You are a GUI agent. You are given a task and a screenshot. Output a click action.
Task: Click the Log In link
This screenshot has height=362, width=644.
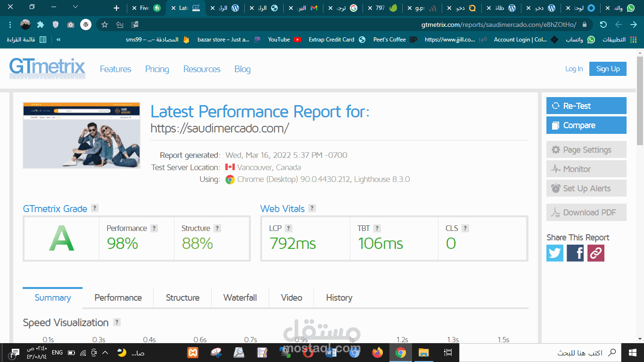(x=574, y=69)
